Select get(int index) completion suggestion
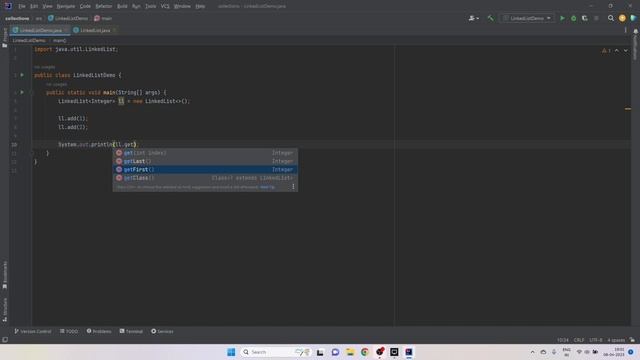Screen dimensions: 640x360 coord(205,153)
